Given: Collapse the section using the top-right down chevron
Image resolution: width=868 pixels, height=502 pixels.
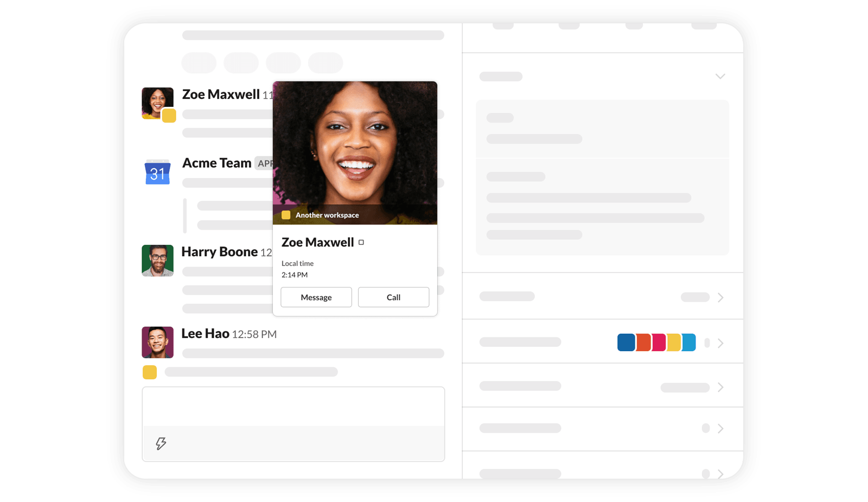Looking at the screenshot, I should click(720, 77).
